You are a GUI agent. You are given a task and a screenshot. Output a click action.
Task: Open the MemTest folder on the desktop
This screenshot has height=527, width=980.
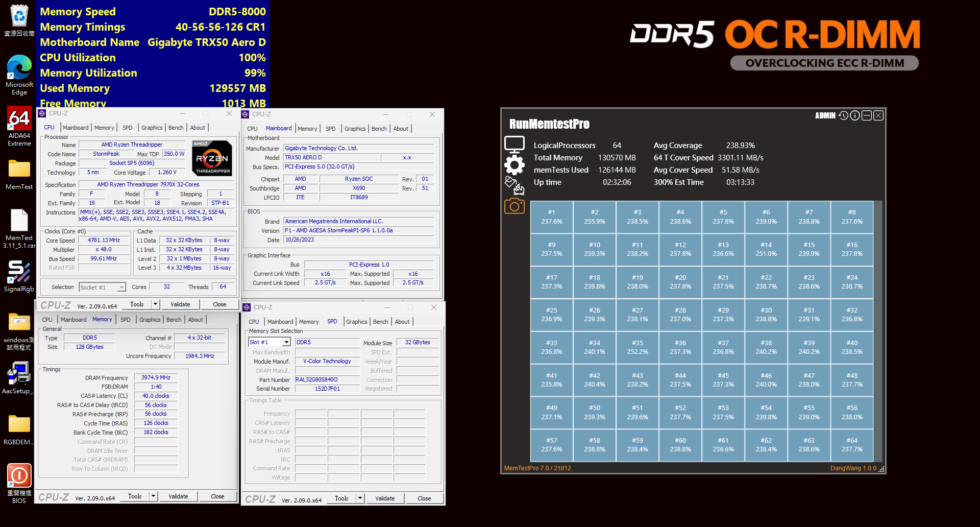(19, 174)
